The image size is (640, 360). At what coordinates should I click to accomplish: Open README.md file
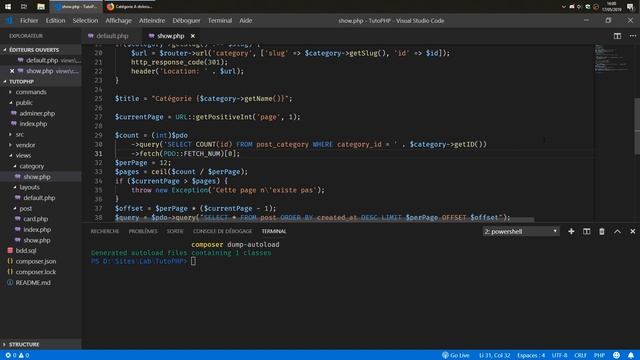tap(33, 282)
